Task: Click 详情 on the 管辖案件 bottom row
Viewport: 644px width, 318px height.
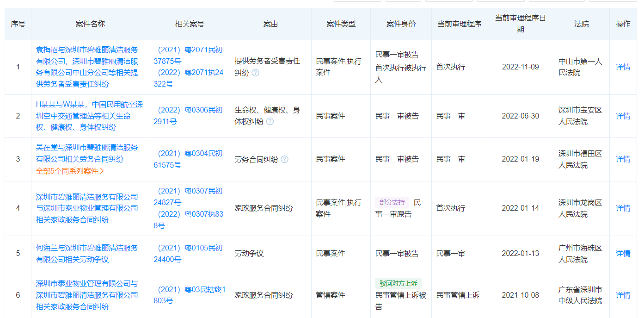Action: [x=623, y=294]
